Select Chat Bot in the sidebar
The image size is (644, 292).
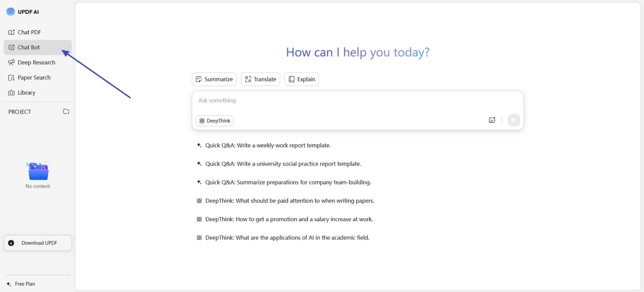pos(29,48)
